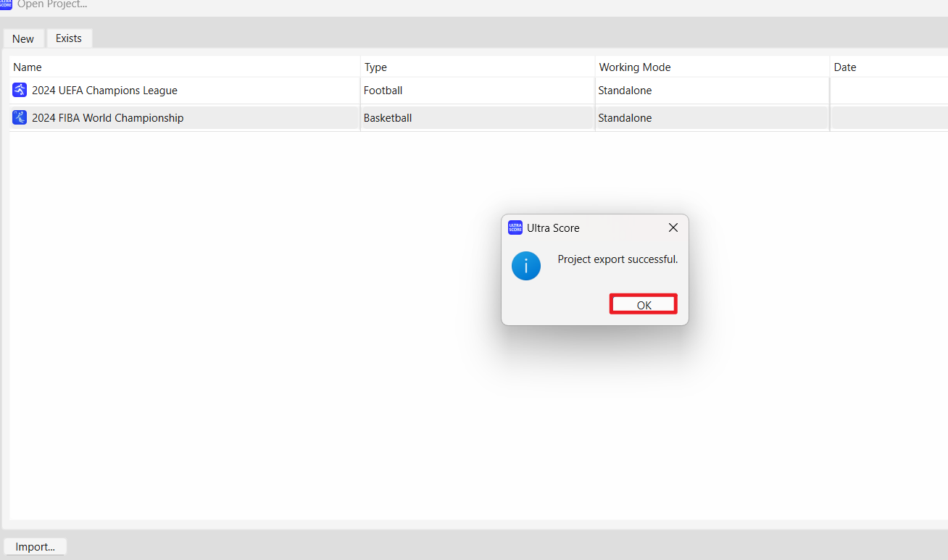Switch to the Exists tab
The height and width of the screenshot is (560, 948).
coord(69,38)
